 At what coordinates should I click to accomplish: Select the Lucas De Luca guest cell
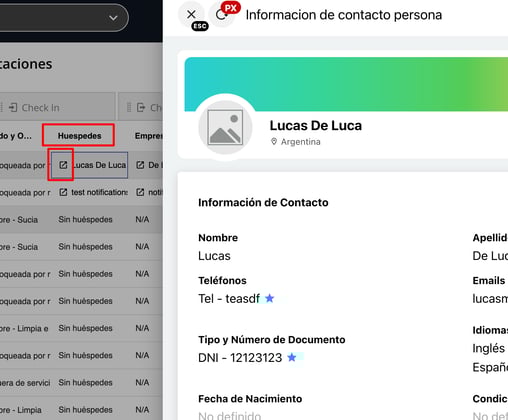coord(89,165)
